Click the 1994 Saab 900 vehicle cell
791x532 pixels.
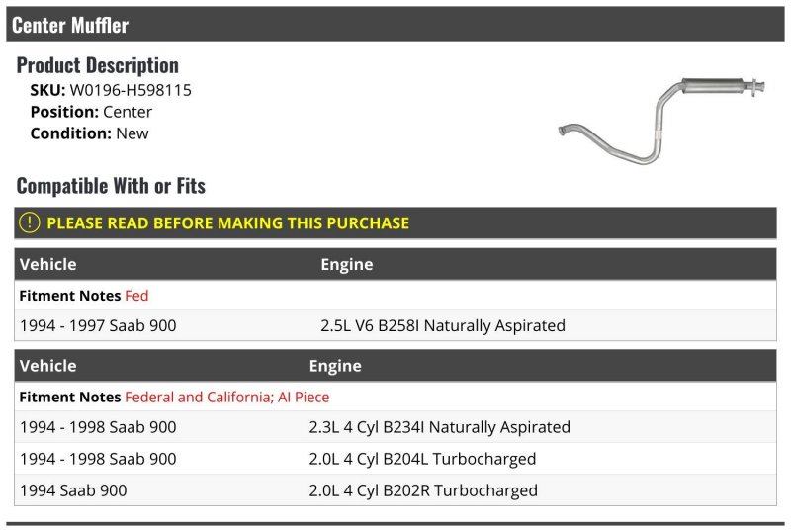click(x=73, y=490)
